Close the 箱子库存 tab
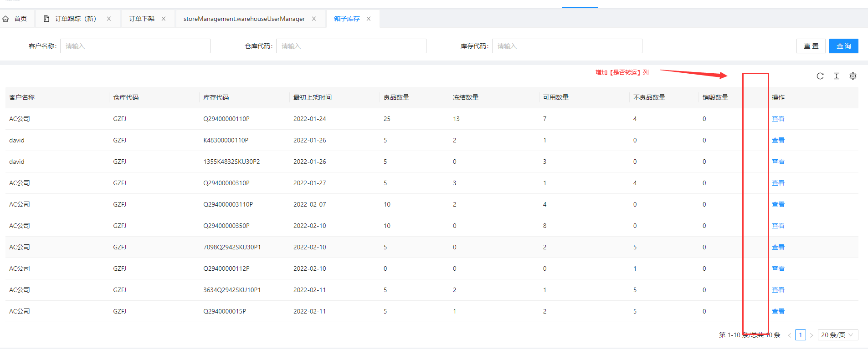 coord(369,19)
